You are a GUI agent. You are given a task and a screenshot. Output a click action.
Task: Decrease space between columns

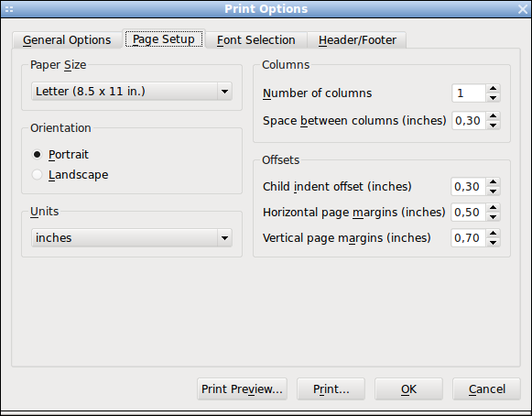pos(493,126)
